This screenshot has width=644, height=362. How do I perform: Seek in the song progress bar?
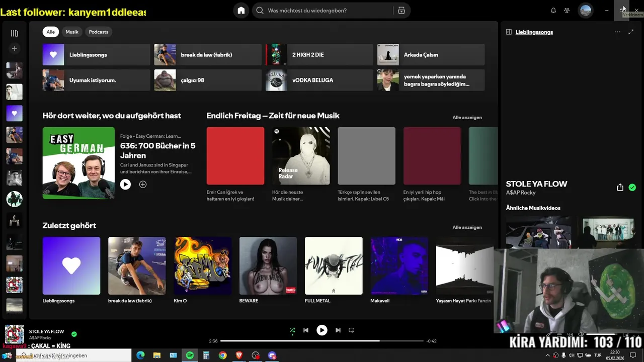322,341
